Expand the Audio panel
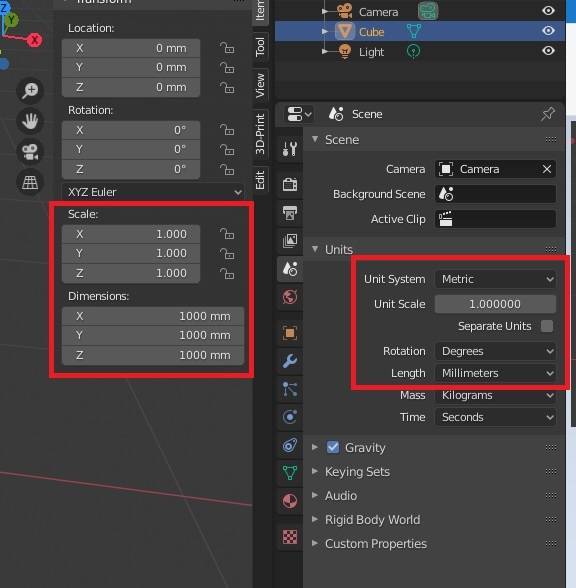The height and width of the screenshot is (588, 576). point(340,495)
